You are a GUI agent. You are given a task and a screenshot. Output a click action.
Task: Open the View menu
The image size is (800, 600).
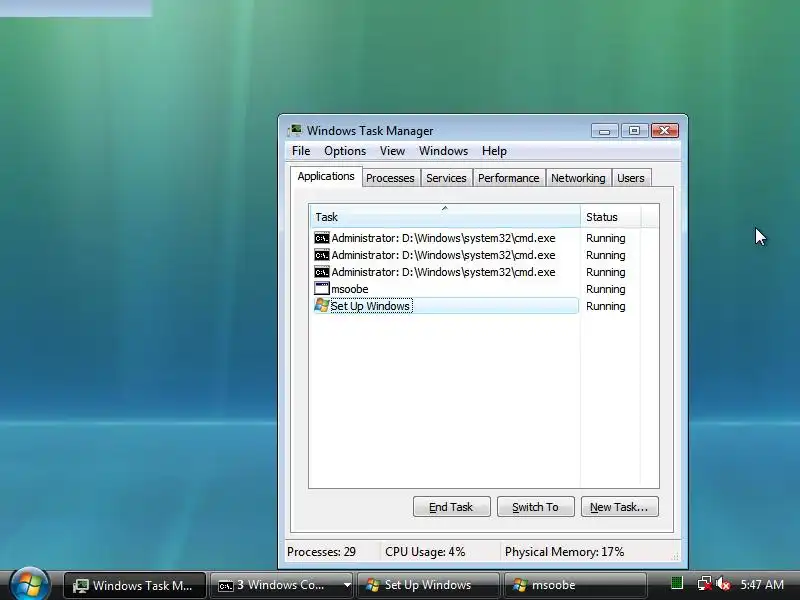click(392, 151)
